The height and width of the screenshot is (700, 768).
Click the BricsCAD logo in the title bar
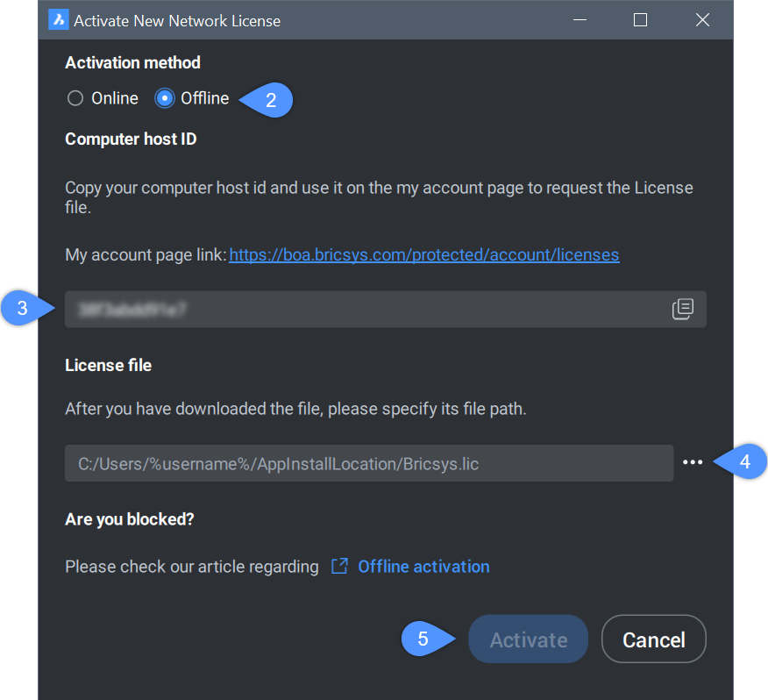58,20
